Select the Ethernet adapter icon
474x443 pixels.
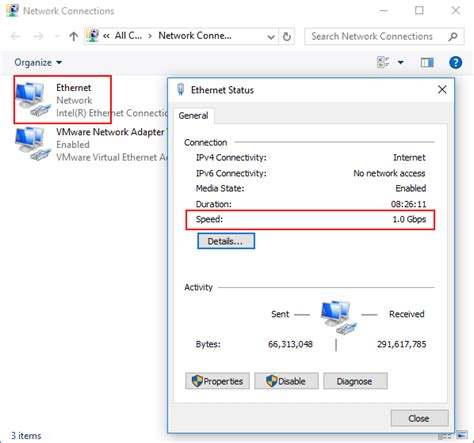point(33,100)
